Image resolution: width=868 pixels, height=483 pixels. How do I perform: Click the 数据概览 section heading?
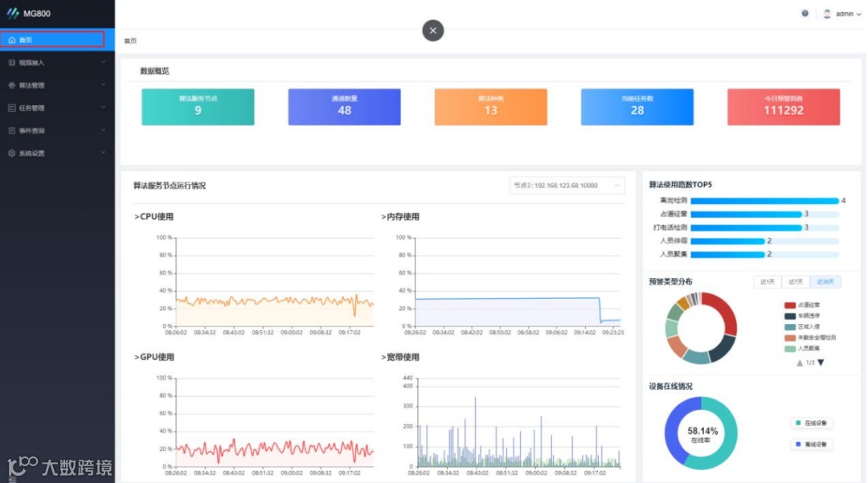154,71
